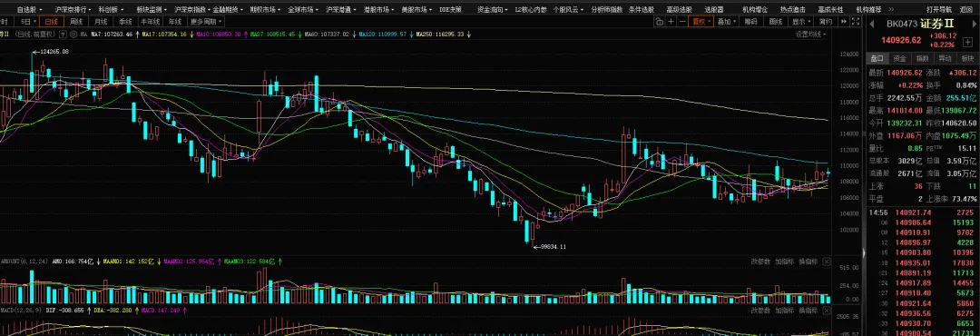Switch to 半年线 period tab
The width and height of the screenshot is (980, 336).
tap(151, 21)
